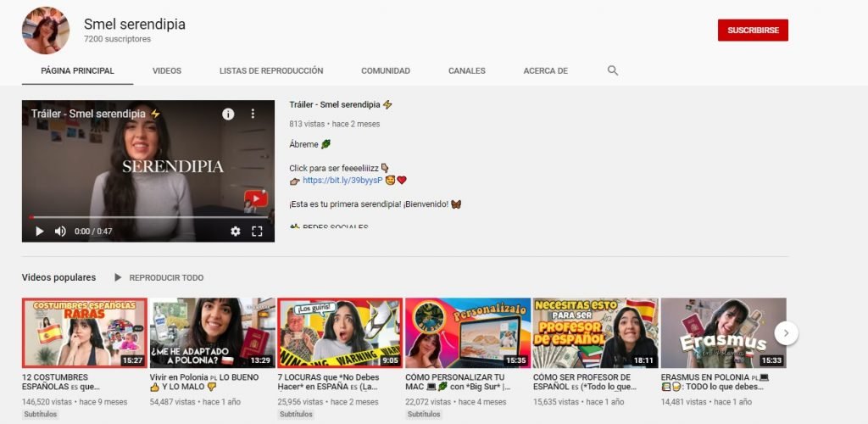Viewport: 868px width, 424px height.
Task: Click the Tráiler - Smel serendipia title link
Action: pos(335,104)
